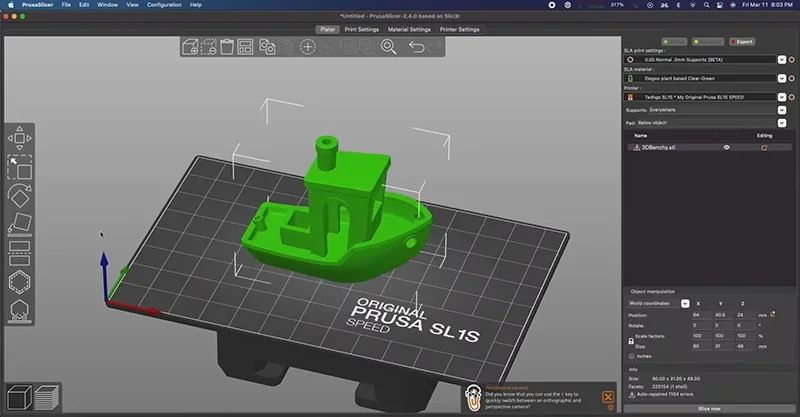Select Expert mode red button
Viewport: 800px width, 417px height.
point(742,42)
